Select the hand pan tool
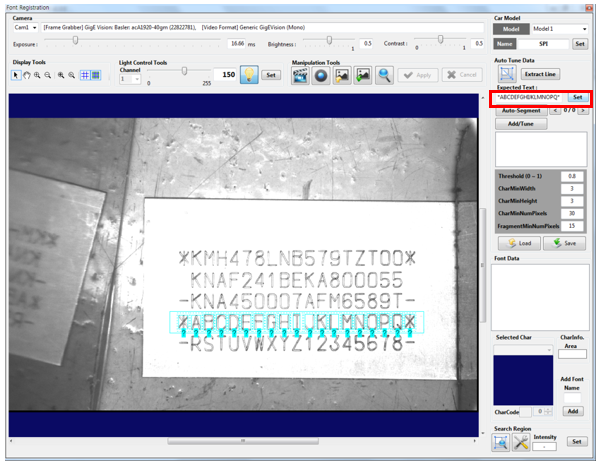 28,76
